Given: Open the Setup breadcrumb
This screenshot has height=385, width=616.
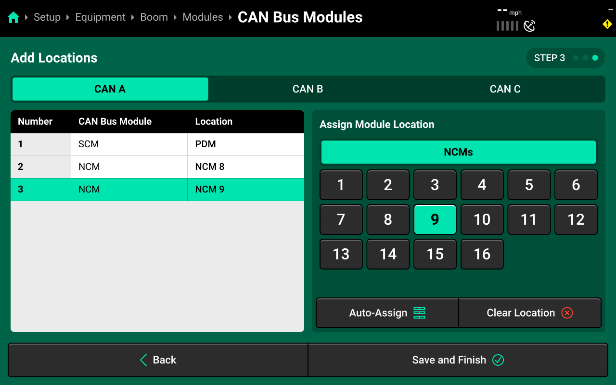Looking at the screenshot, I should (x=47, y=17).
